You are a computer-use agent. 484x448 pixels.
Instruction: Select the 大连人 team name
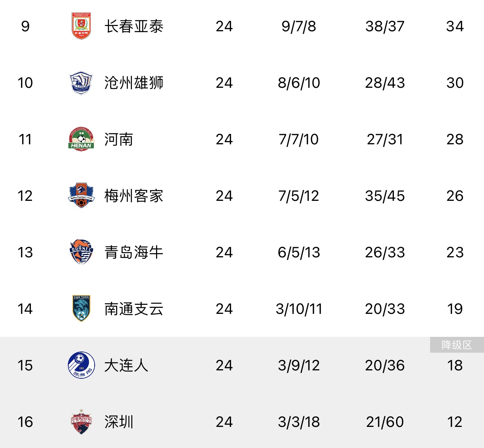tap(126, 365)
